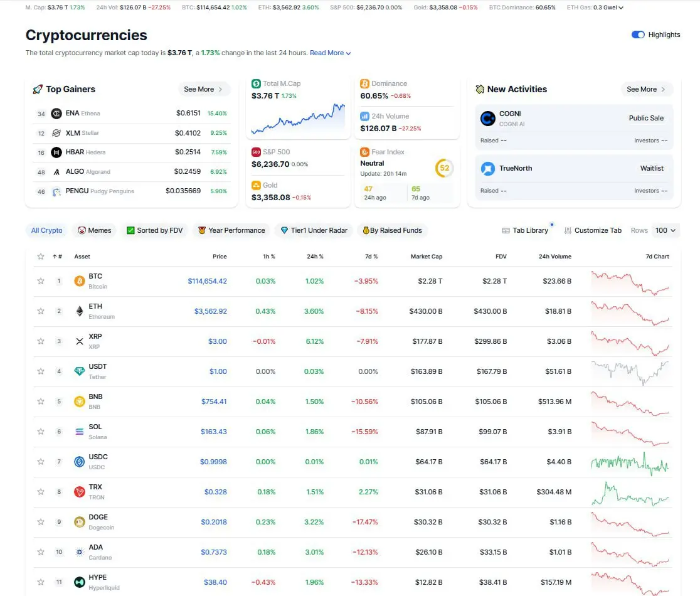Open Top Gainers See More
Screen dimensions: 700x596
pos(204,89)
